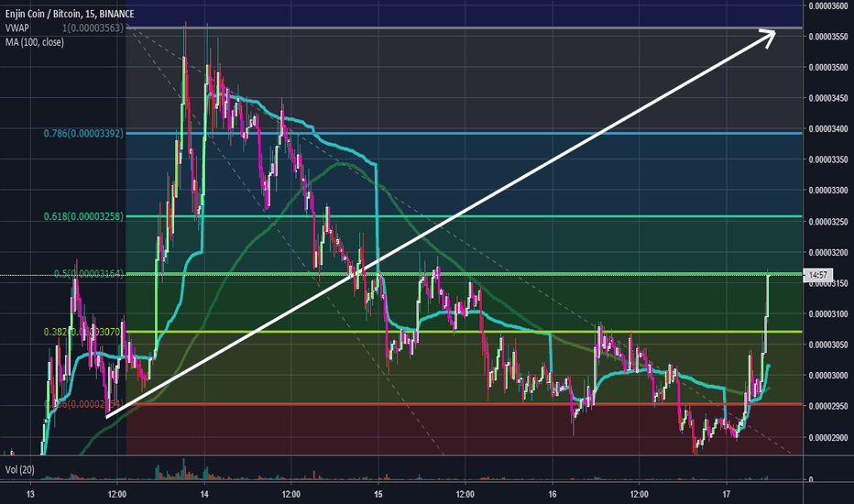Click the date label 13 on time axis

[30, 495]
